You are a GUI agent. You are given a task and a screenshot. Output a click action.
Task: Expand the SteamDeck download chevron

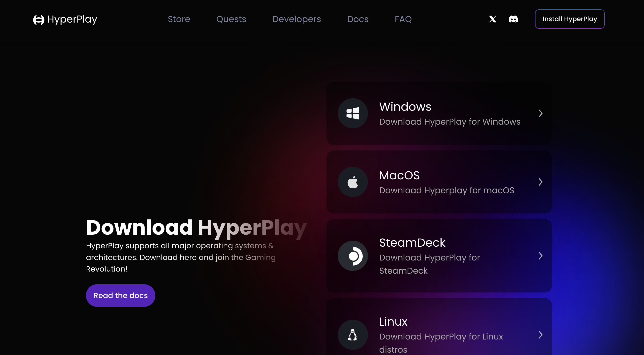pyautogui.click(x=540, y=256)
